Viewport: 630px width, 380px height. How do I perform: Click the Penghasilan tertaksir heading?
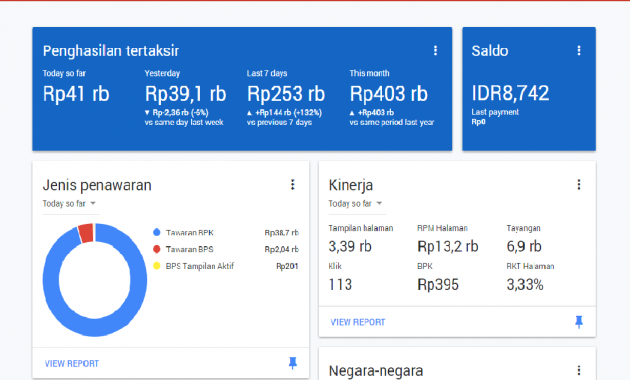point(111,51)
